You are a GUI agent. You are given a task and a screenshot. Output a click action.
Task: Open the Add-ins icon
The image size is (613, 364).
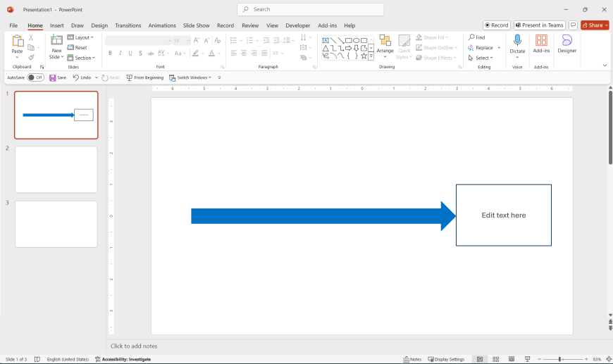point(541,40)
